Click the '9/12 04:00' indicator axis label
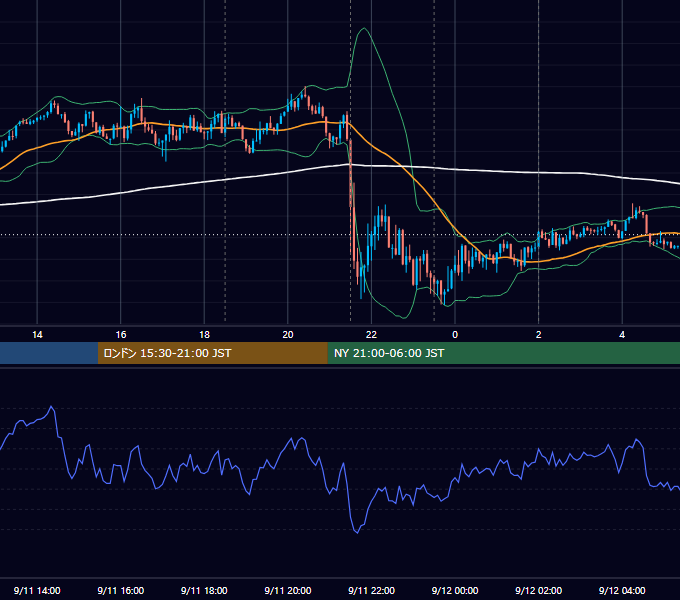680x600 pixels. pyautogui.click(x=622, y=590)
